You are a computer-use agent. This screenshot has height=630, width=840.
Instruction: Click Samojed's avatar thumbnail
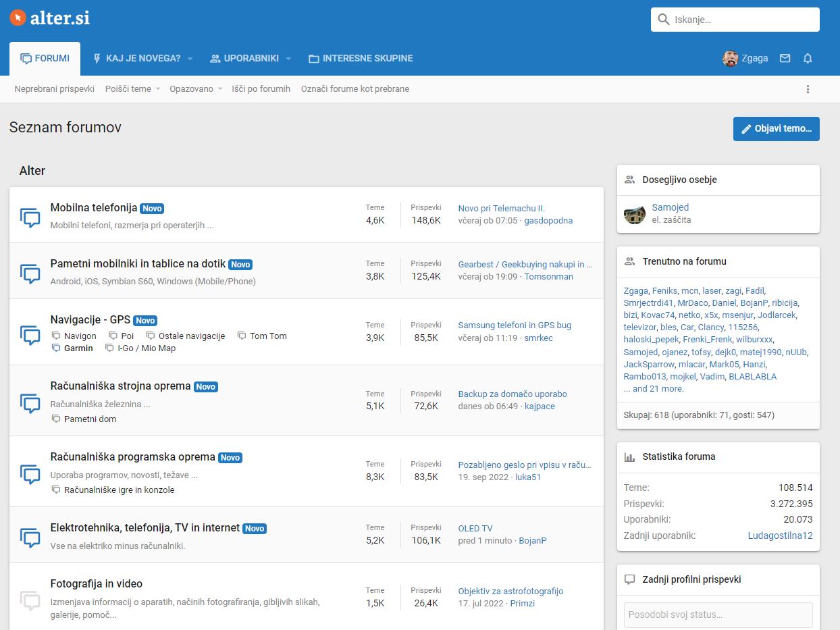(634, 213)
